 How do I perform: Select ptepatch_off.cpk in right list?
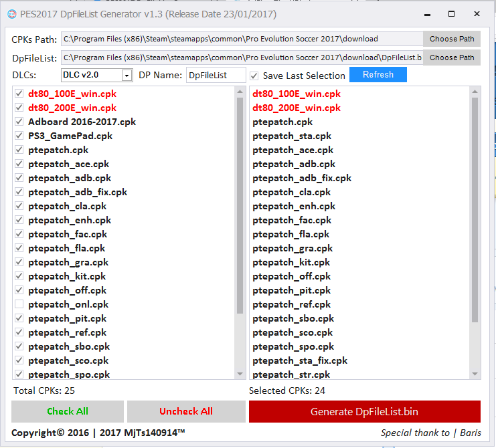[x=291, y=276]
